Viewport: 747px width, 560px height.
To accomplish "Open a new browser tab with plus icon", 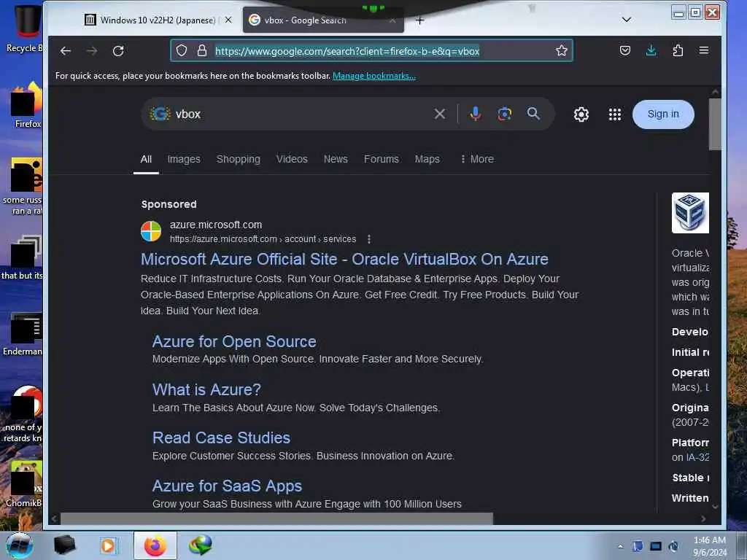I will (419, 20).
